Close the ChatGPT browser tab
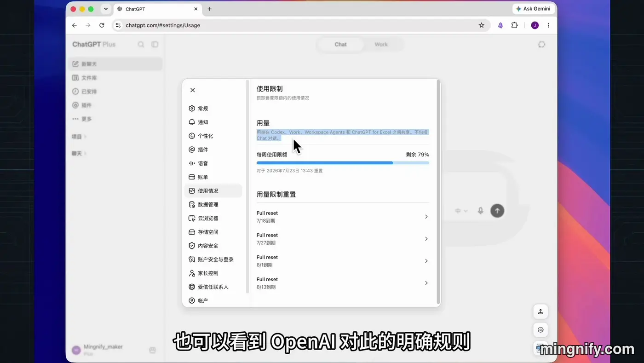The image size is (644, 363). point(196,9)
